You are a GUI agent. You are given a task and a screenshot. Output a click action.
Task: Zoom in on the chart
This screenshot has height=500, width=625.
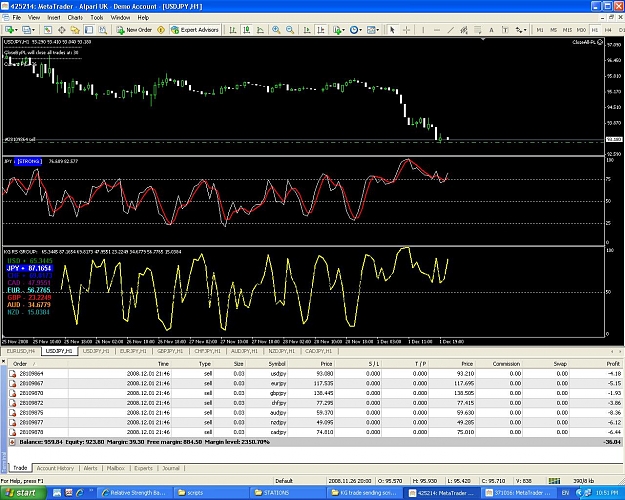(276, 30)
